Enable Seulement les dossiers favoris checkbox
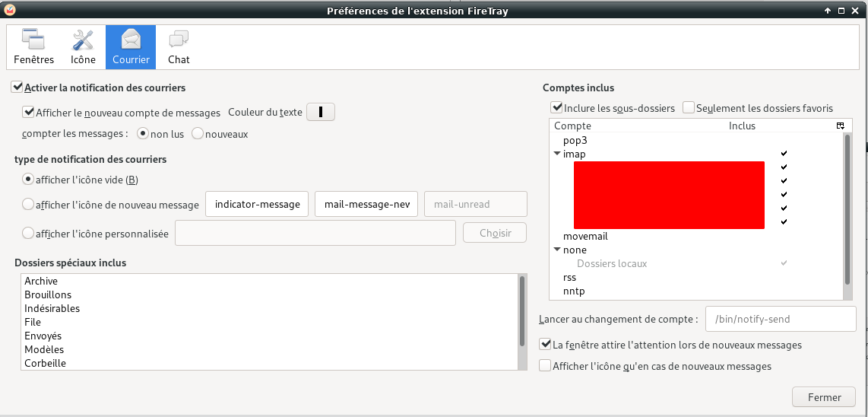The height and width of the screenshot is (417, 868). pyautogui.click(x=689, y=108)
